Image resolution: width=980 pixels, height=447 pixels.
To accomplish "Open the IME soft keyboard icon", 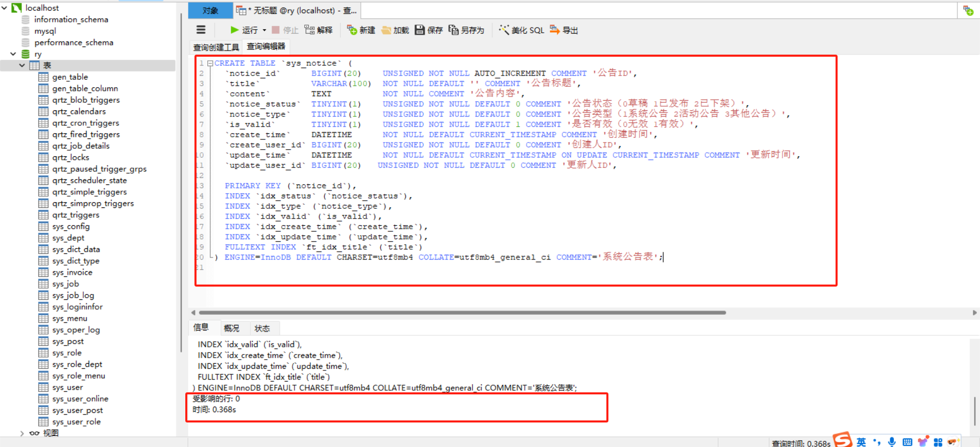I will [907, 442].
